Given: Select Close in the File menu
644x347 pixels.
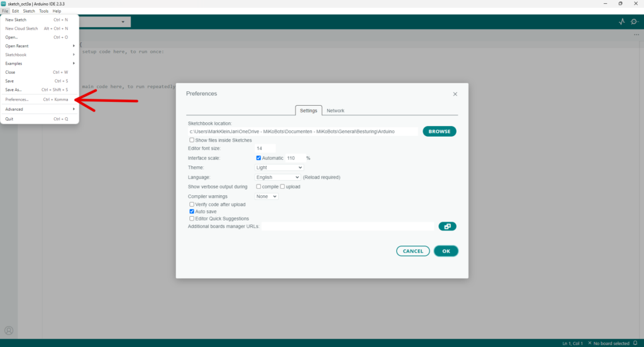Looking at the screenshot, I should pyautogui.click(x=40, y=72).
